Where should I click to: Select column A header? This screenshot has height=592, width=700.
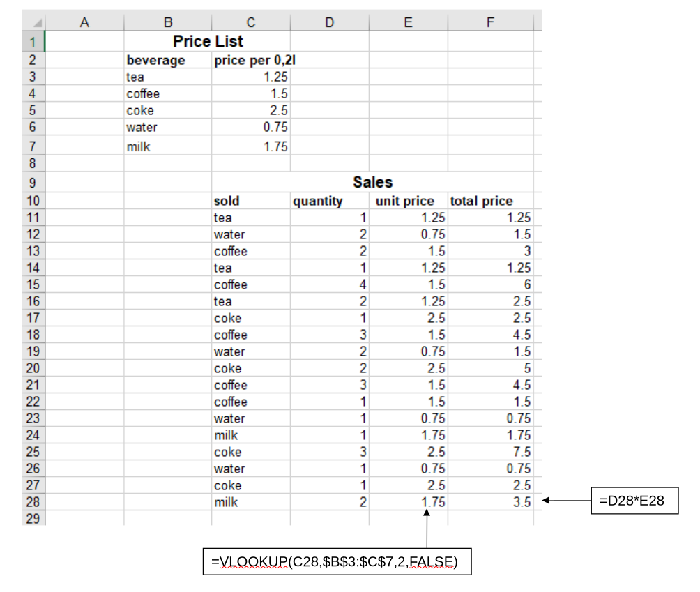pos(84,22)
